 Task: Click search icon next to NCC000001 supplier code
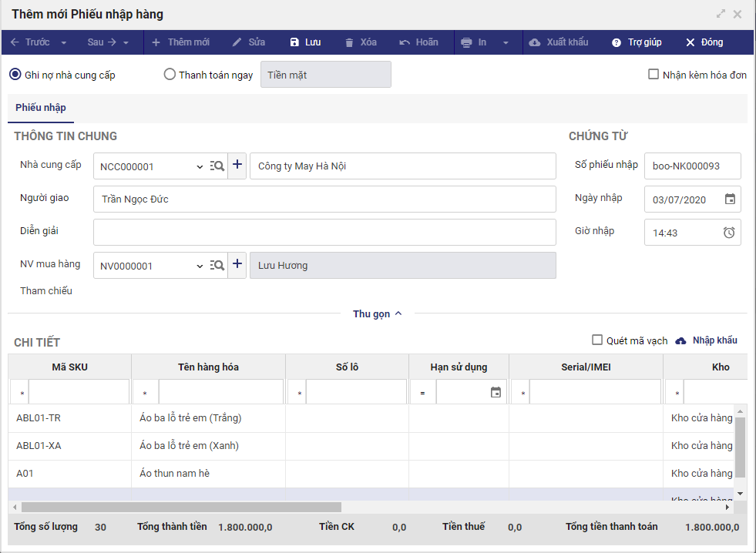pyautogui.click(x=217, y=166)
